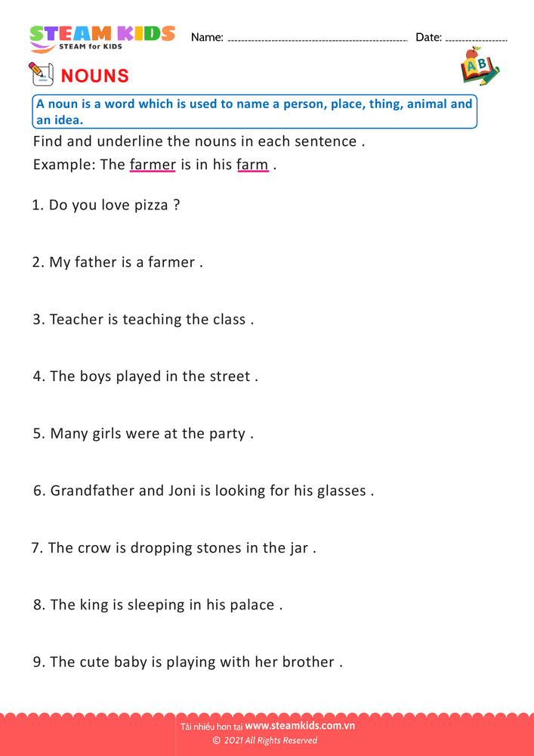534x756 pixels.
Task: Click the word "party" in sentence 5
Action: pyautogui.click(x=227, y=434)
